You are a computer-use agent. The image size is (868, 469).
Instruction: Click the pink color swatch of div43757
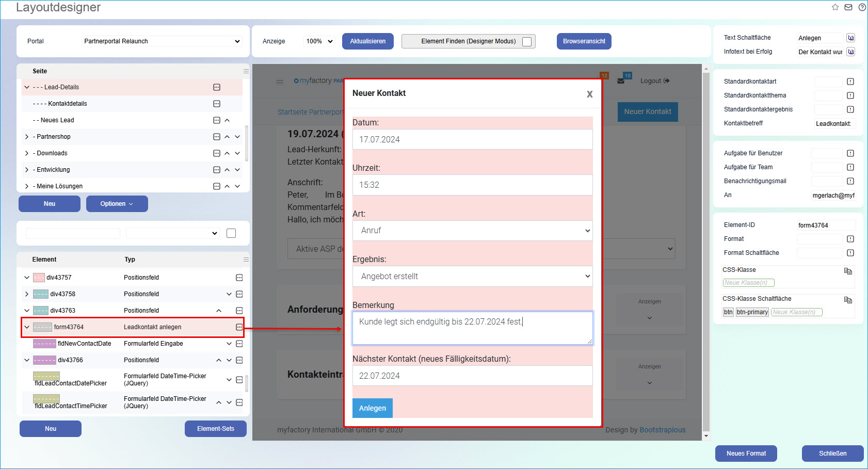39,278
